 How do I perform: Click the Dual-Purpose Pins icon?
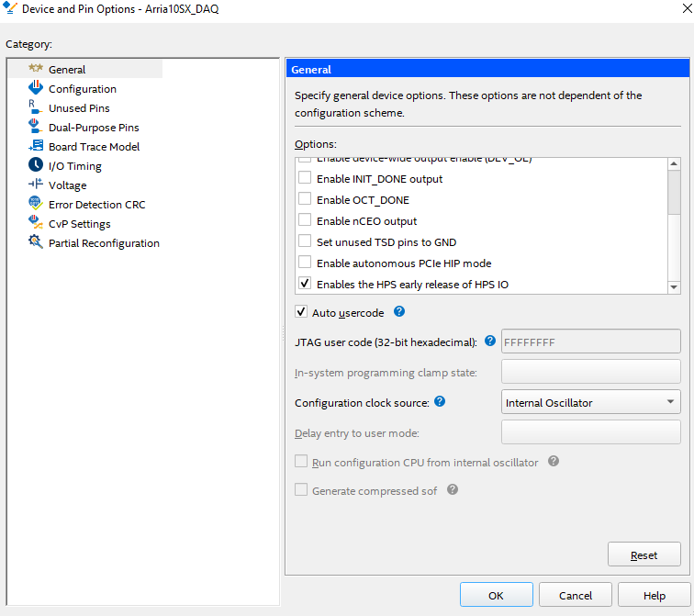(36, 127)
